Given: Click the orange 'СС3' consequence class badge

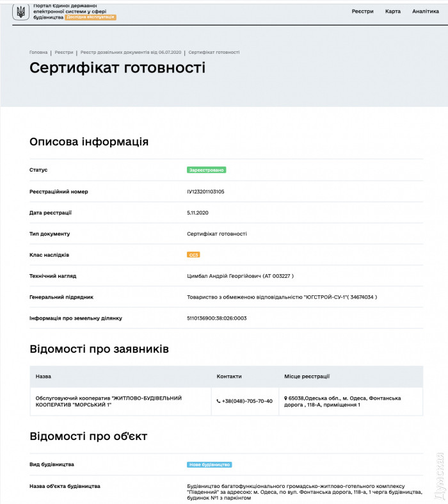Looking at the screenshot, I should 193,255.
